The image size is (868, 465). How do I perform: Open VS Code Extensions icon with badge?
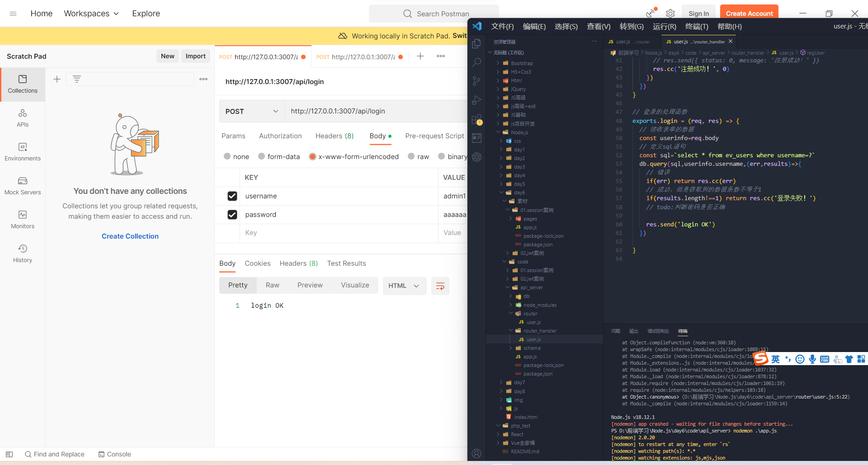(x=476, y=119)
